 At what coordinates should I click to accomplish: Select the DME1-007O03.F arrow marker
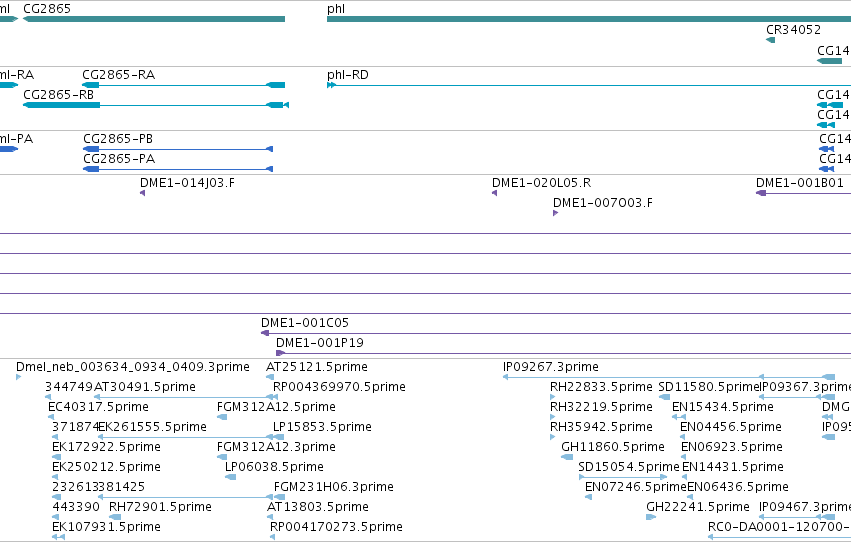tap(555, 213)
